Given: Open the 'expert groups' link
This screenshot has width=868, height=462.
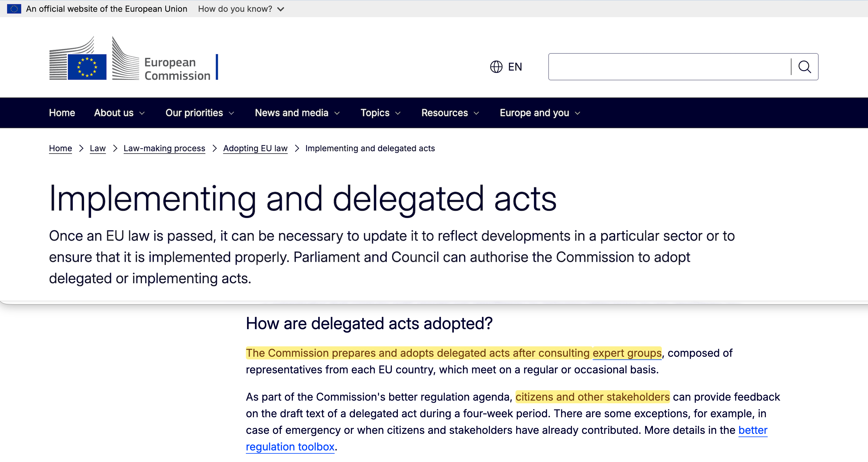Looking at the screenshot, I should point(627,353).
